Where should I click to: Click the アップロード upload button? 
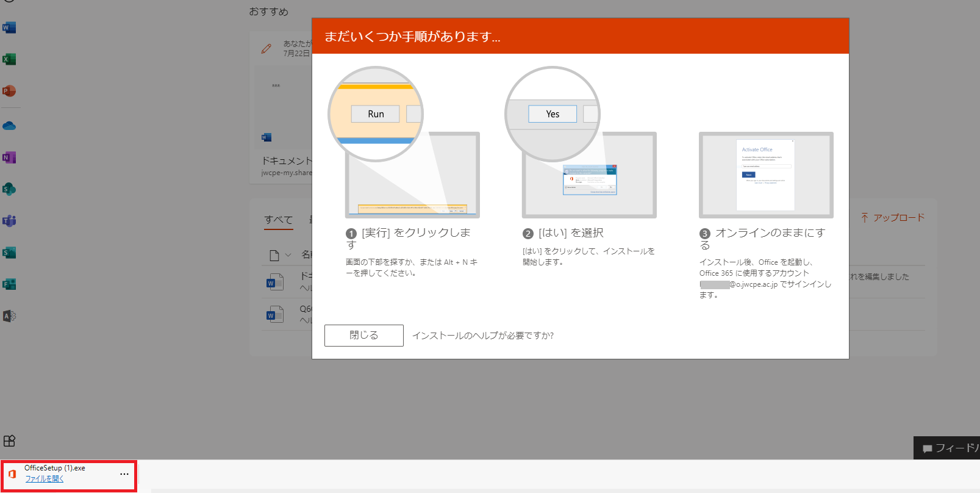893,218
